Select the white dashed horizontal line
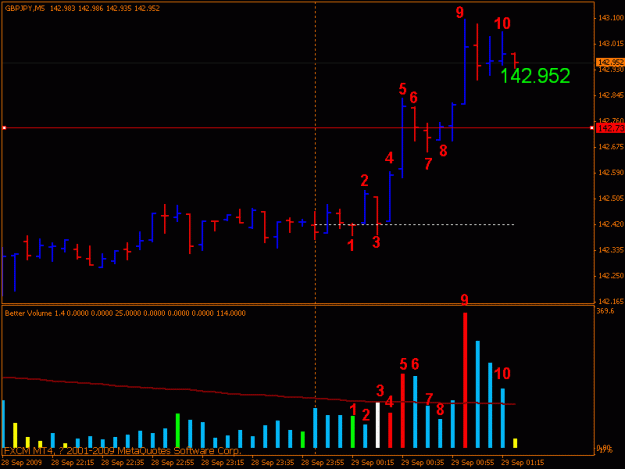This screenshot has width=625, height=469. click(x=414, y=225)
